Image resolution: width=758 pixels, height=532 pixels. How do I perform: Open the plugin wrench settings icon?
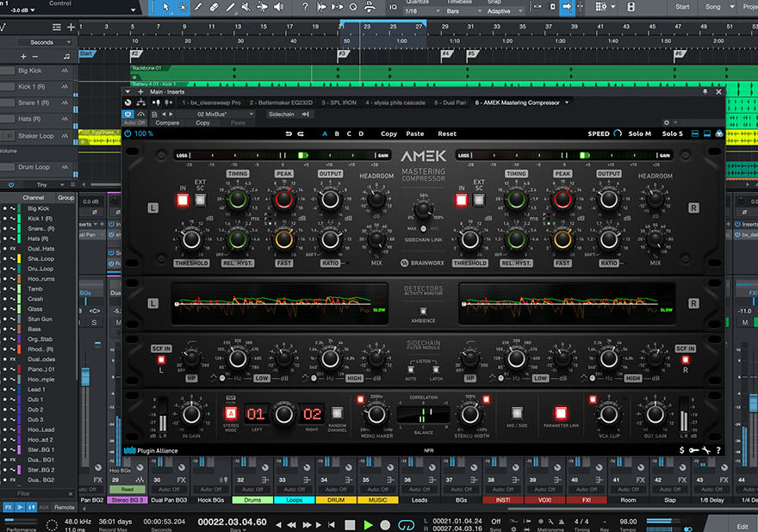coord(706,450)
